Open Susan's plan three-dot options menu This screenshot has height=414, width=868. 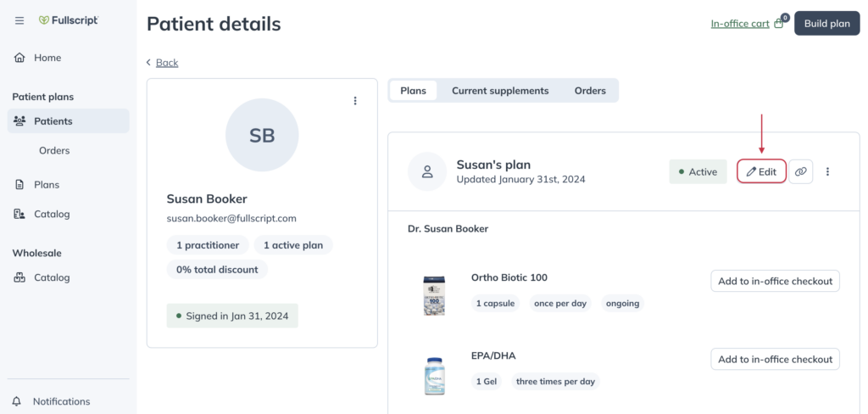(x=827, y=172)
